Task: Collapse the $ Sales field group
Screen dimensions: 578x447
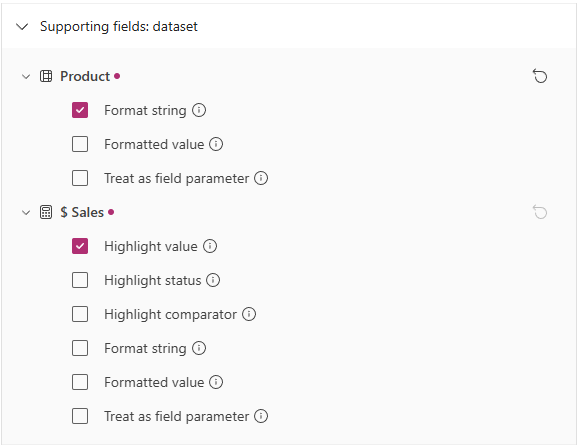Action: point(26,213)
